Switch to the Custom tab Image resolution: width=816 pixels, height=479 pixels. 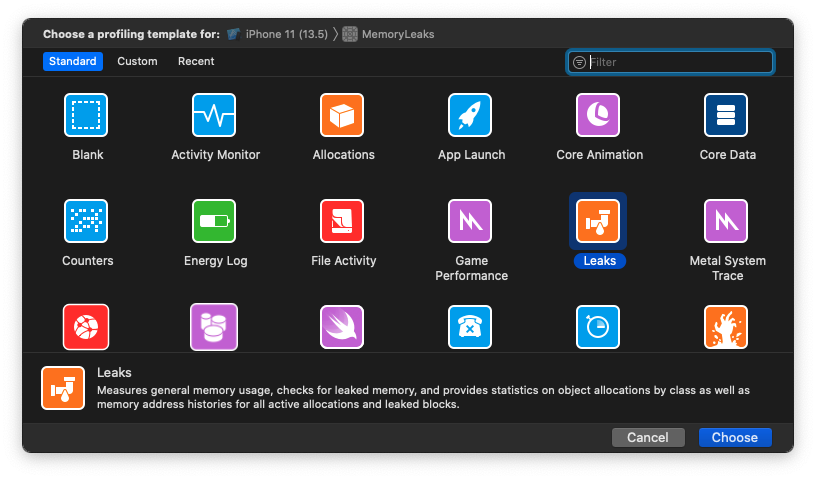[x=137, y=61]
